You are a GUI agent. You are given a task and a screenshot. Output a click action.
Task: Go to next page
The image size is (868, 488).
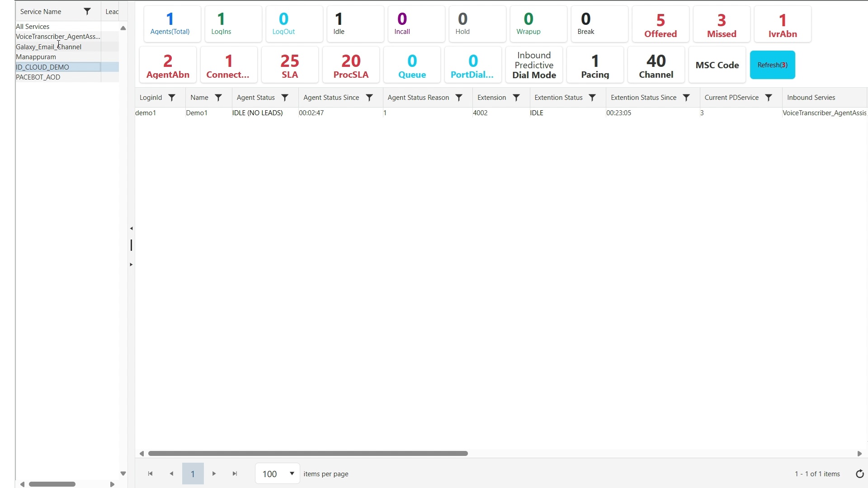213,474
